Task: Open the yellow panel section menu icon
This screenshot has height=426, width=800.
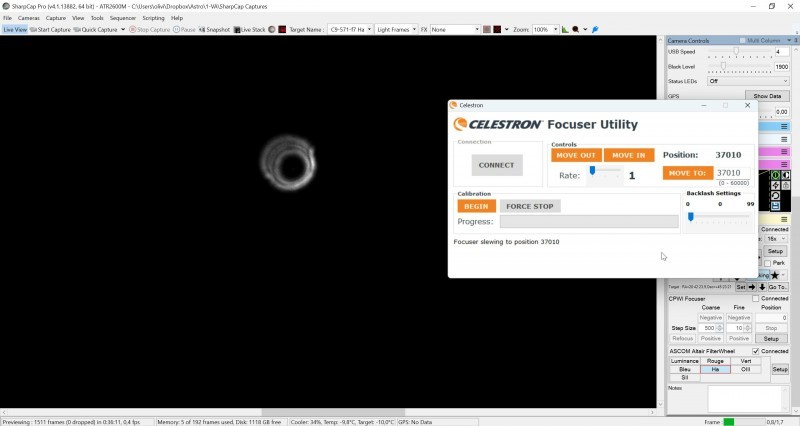Action: click(784, 219)
